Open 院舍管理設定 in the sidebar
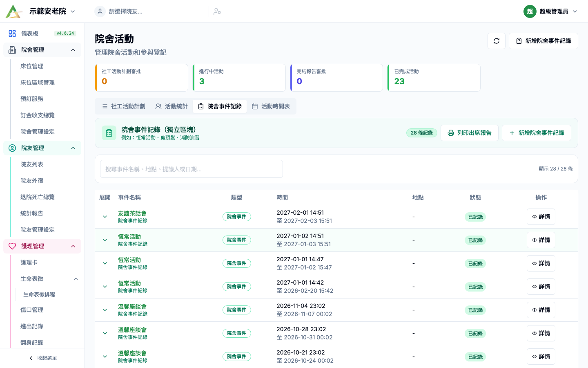 (x=38, y=132)
